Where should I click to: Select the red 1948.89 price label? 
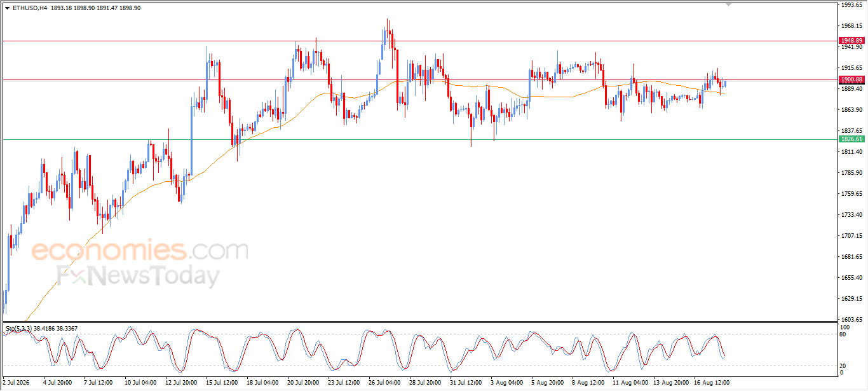point(851,41)
